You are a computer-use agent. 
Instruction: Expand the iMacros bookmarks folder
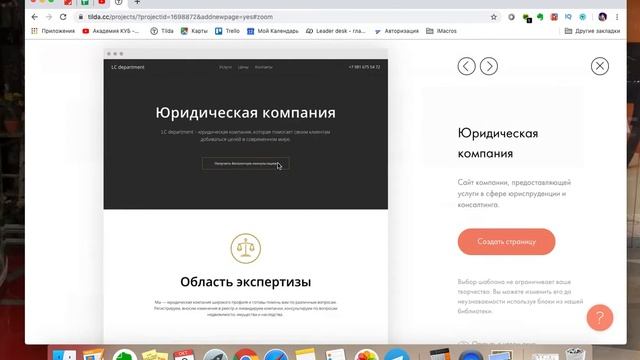(441, 31)
